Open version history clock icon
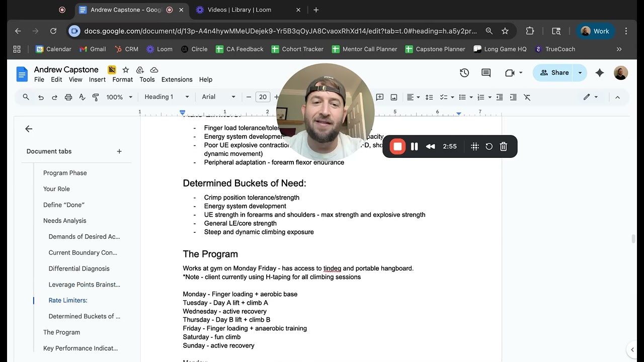The width and height of the screenshot is (644, 362). (464, 73)
